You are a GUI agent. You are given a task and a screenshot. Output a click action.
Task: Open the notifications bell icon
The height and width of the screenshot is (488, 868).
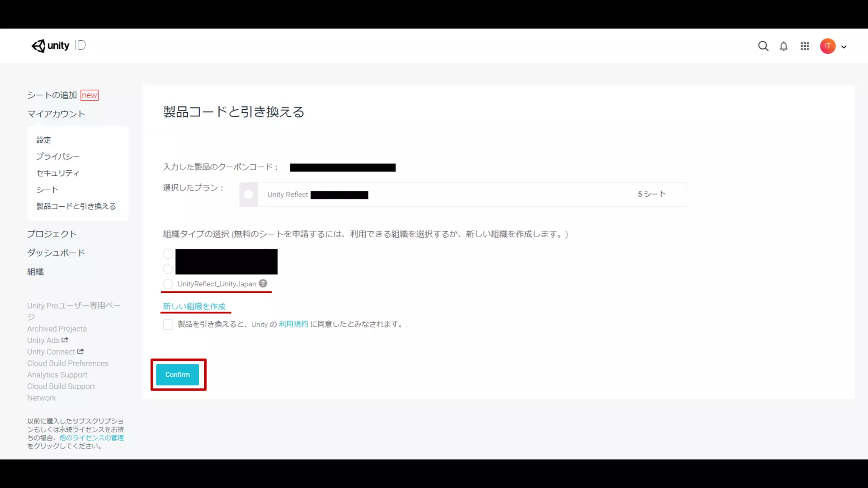coord(784,46)
